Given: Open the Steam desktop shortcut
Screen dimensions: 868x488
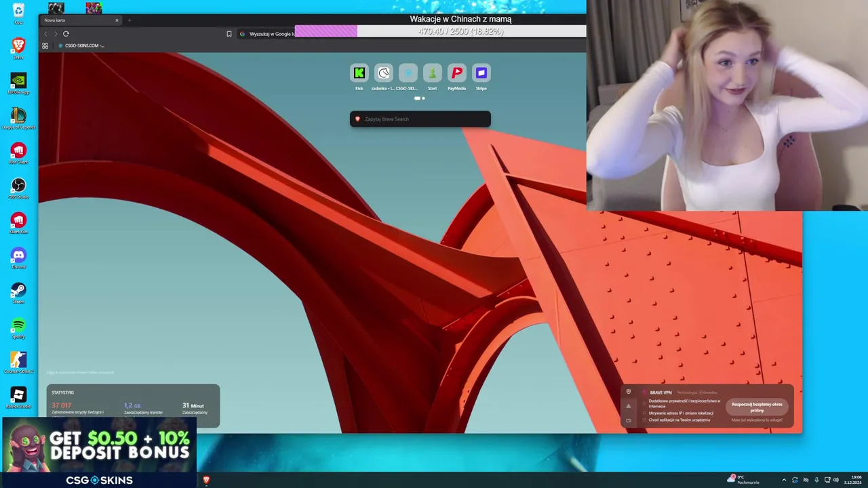Looking at the screenshot, I should tap(18, 293).
